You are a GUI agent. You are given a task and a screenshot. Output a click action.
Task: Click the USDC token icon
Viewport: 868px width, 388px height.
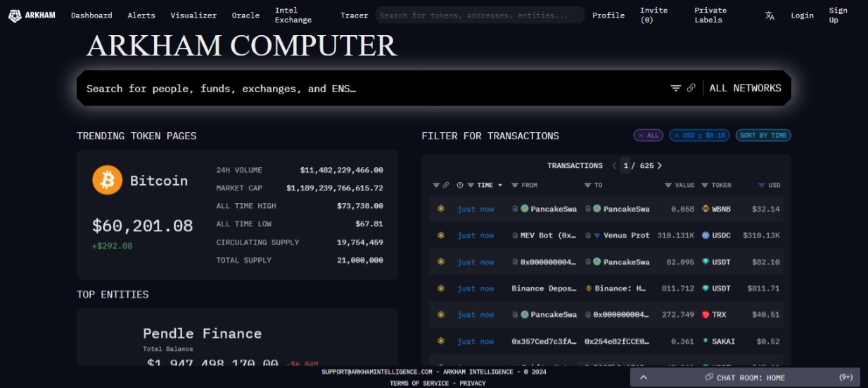tap(706, 235)
